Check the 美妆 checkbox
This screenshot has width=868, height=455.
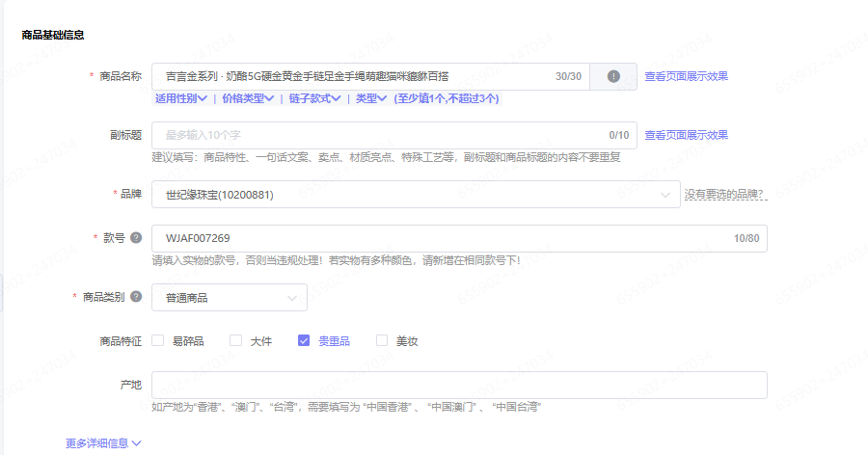pos(382,340)
